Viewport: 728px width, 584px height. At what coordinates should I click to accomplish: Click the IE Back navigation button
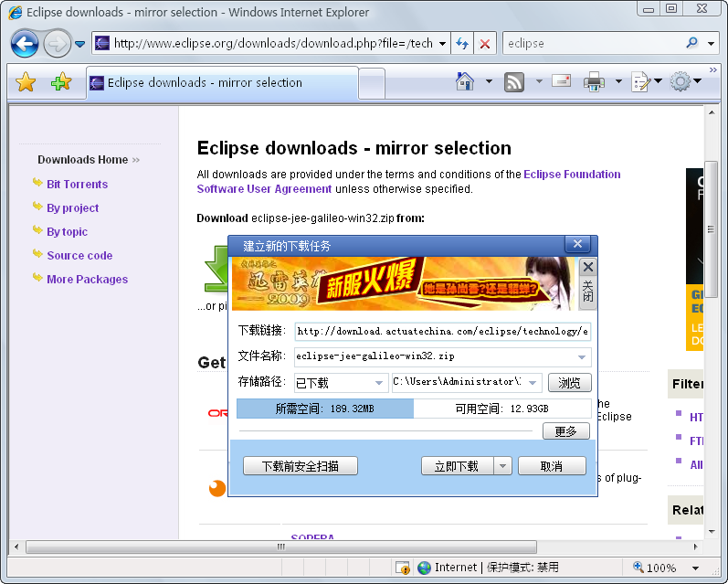click(x=25, y=43)
